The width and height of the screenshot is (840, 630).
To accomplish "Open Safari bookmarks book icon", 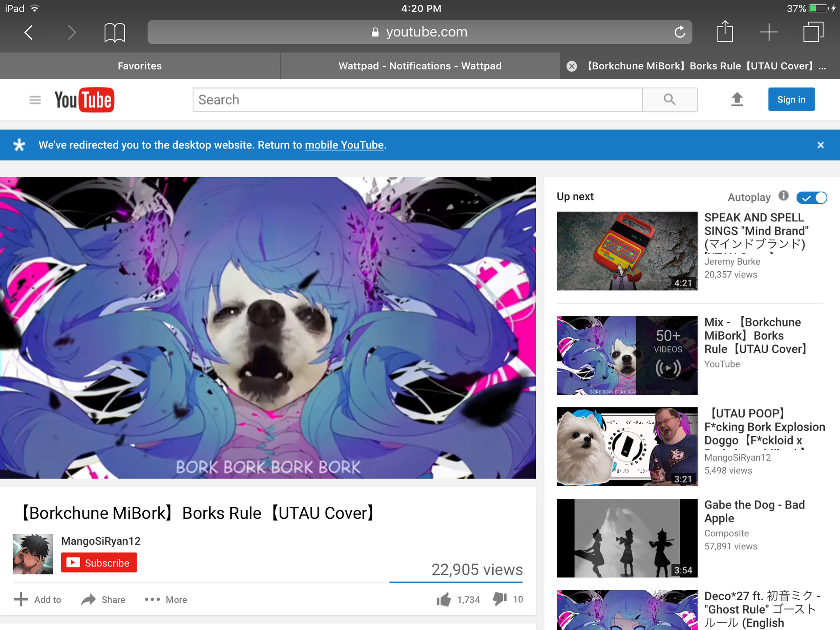I will 115,32.
